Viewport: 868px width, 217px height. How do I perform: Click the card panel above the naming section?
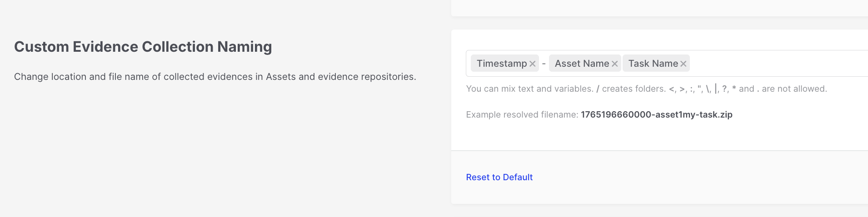[x=659, y=8]
